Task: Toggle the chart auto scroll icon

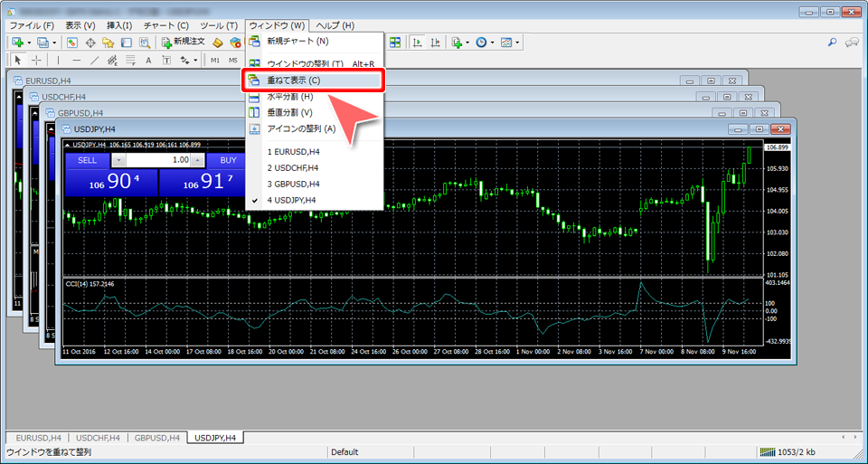Action: pos(417,42)
